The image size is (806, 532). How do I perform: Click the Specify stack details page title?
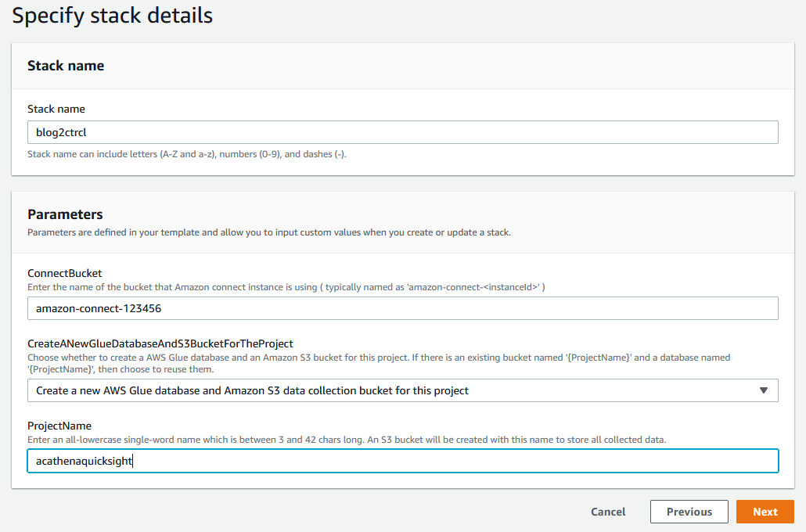(112, 16)
